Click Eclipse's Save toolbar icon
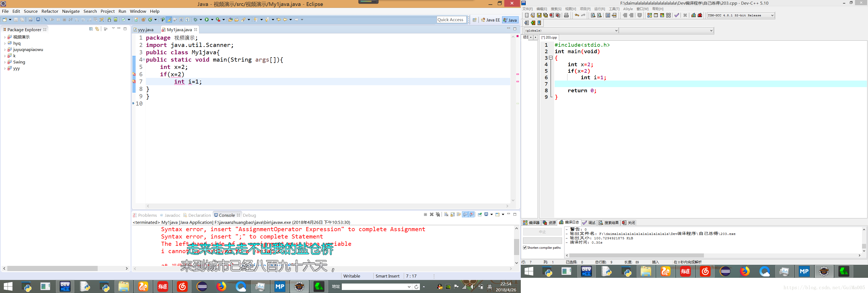Screen dimensions: 868x293 pos(16,20)
